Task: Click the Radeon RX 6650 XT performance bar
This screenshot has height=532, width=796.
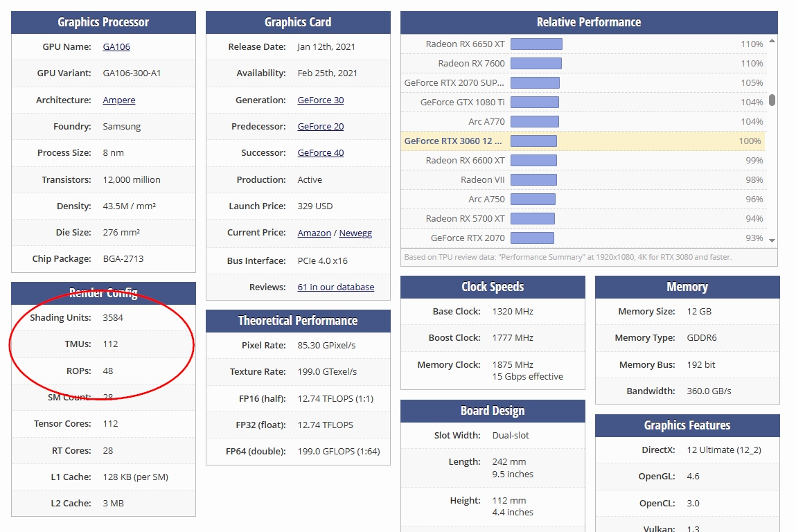Action: click(537, 44)
